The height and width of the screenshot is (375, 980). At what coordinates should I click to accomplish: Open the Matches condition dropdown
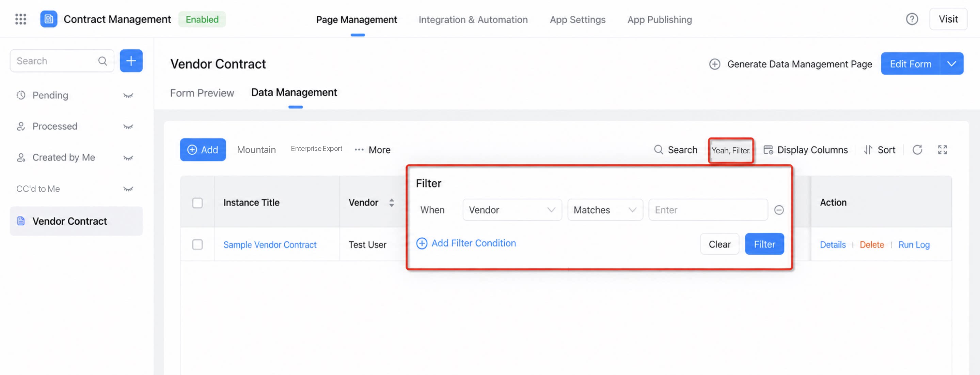pos(605,210)
